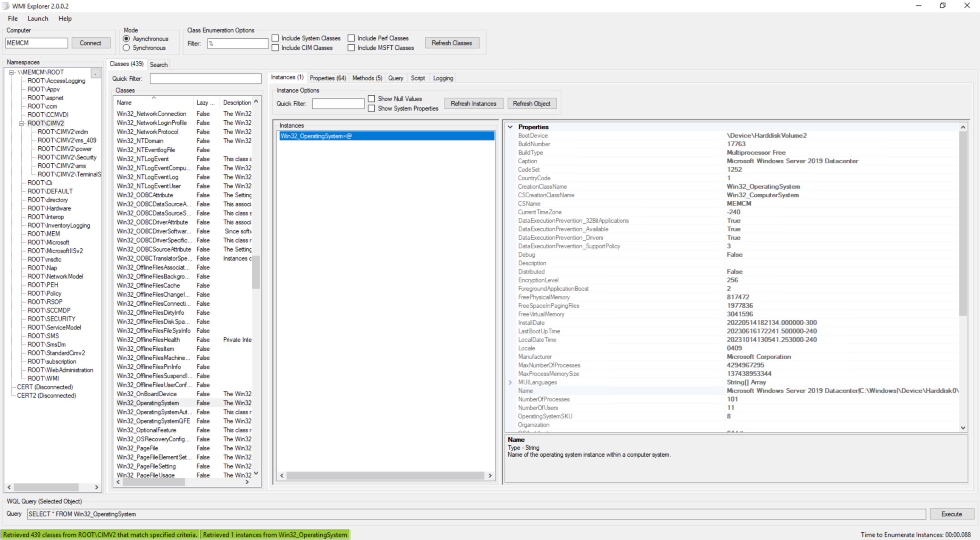This screenshot has height=540, width=980.
Task: Open the Help menu
Action: pyautogui.click(x=65, y=18)
